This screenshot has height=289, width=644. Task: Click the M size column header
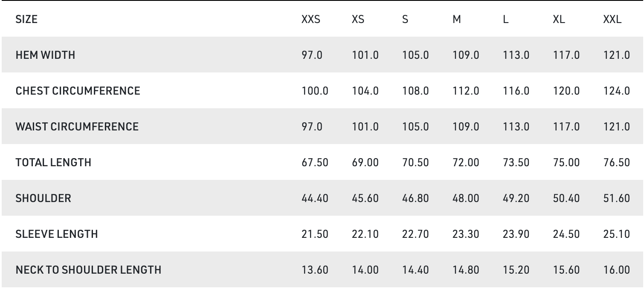[456, 19]
